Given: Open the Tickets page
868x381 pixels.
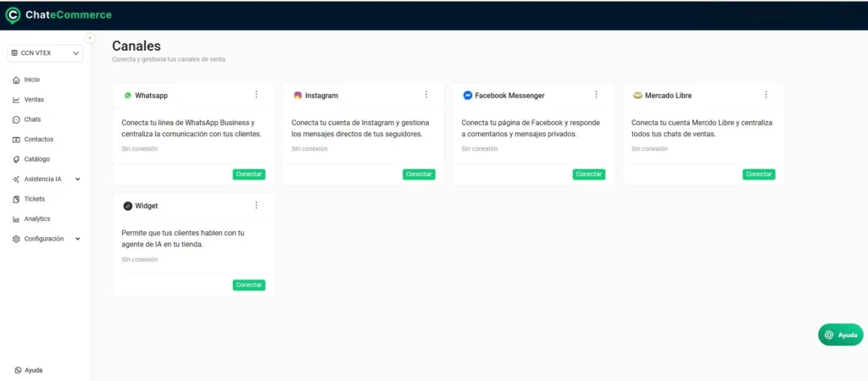Looking at the screenshot, I should 35,199.
